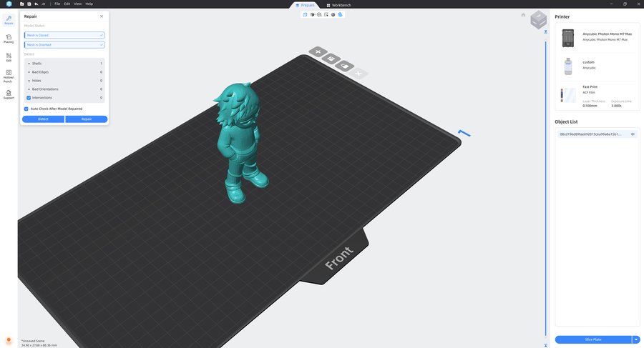Click the blue Repair button
This screenshot has height=348, width=644.
[x=87, y=119]
